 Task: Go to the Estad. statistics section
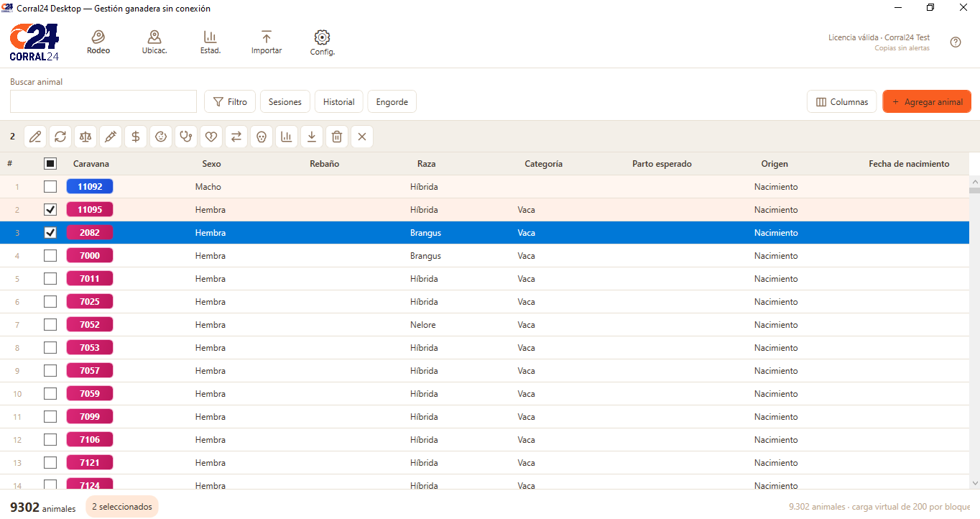[211, 42]
